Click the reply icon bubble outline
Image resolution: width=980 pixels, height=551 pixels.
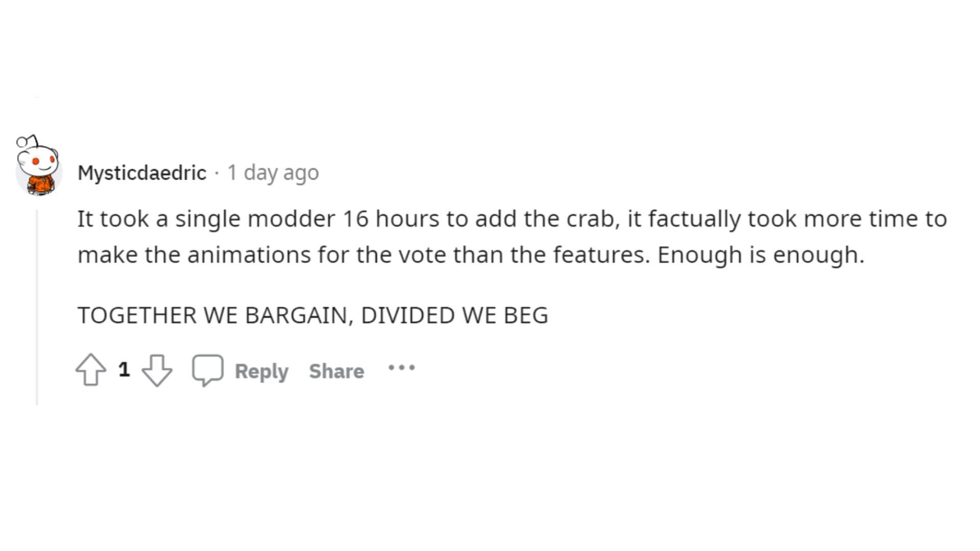207,371
